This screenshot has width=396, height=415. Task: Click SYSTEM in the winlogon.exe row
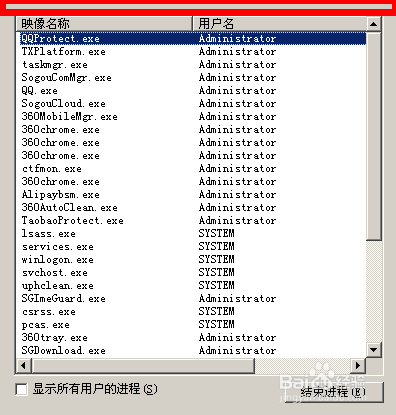click(217, 260)
